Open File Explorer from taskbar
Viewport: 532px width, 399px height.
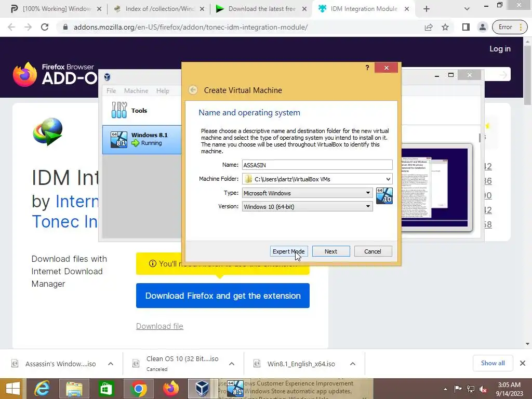pyautogui.click(x=74, y=389)
